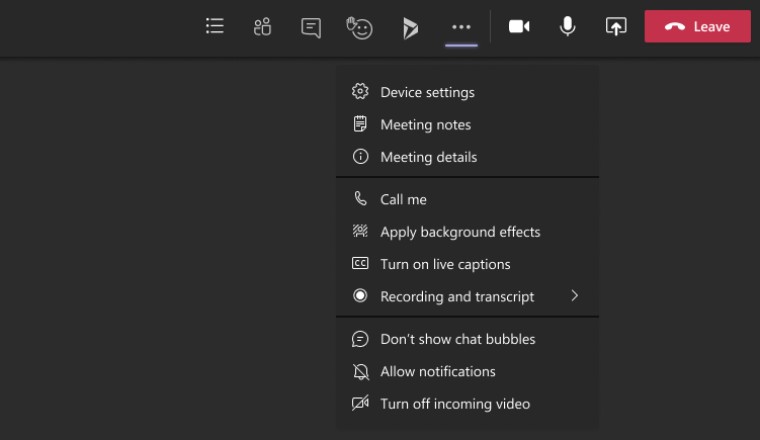
Task: Open breakout rooms icon
Action: (262, 27)
